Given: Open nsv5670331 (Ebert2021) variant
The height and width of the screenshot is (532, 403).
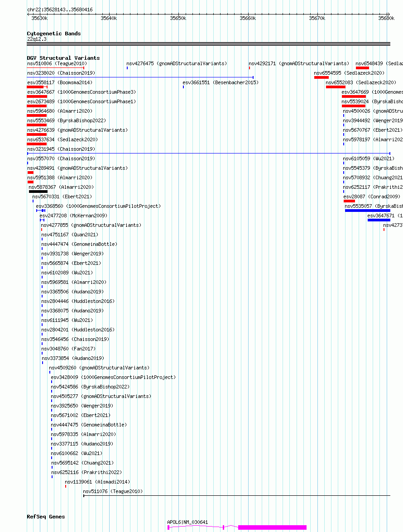Looking at the screenshot, I should tap(62, 197).
